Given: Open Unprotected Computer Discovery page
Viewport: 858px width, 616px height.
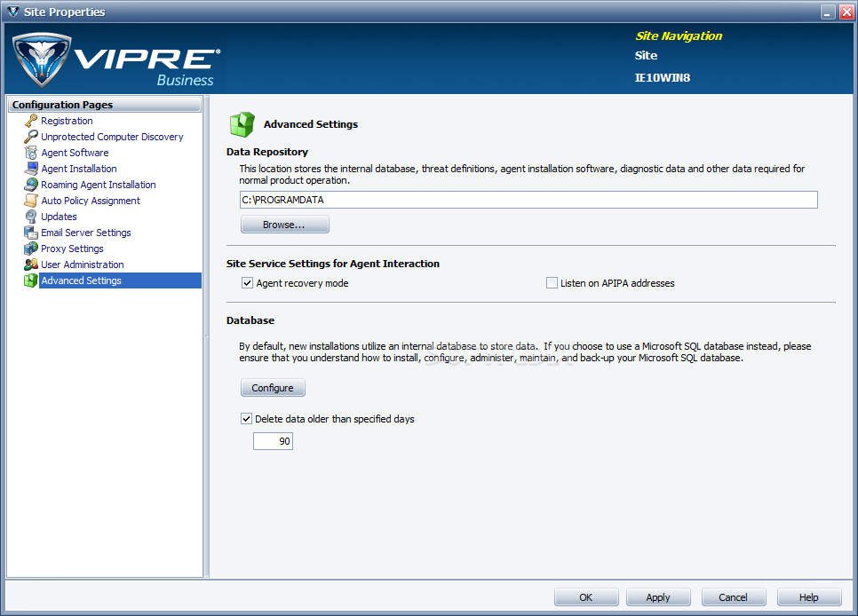Looking at the screenshot, I should point(112,137).
